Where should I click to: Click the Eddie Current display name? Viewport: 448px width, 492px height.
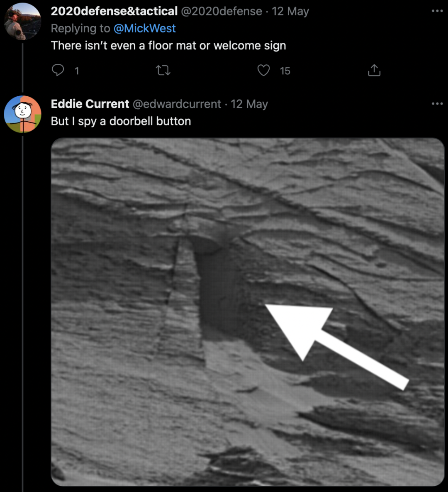[x=90, y=104]
